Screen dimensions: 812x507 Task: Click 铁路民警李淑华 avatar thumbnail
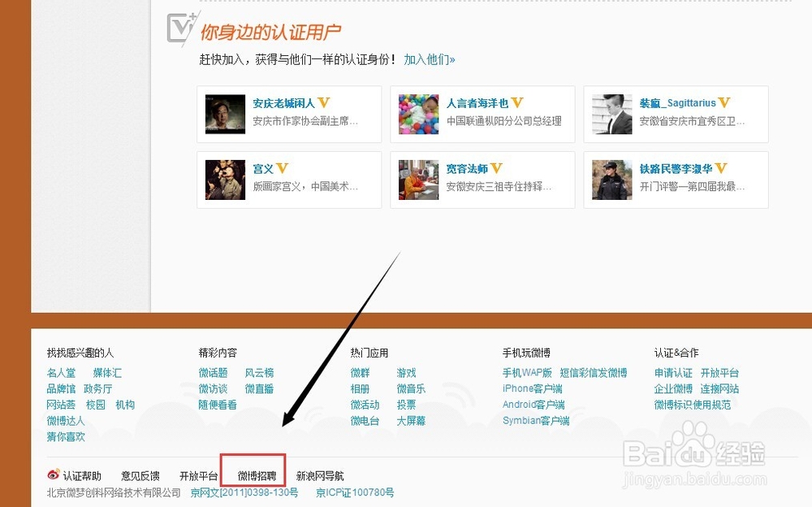[x=612, y=180]
